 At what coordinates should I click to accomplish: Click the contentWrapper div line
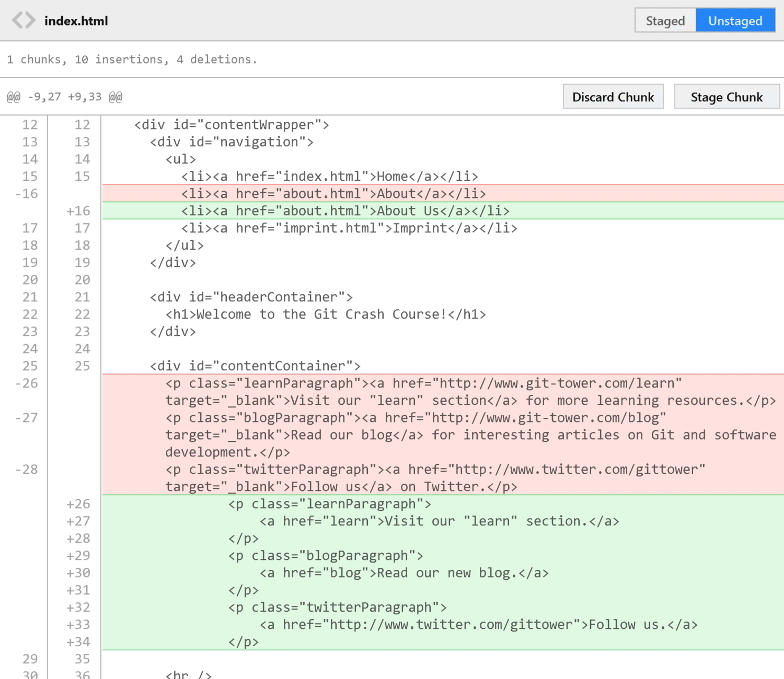pyautogui.click(x=232, y=125)
